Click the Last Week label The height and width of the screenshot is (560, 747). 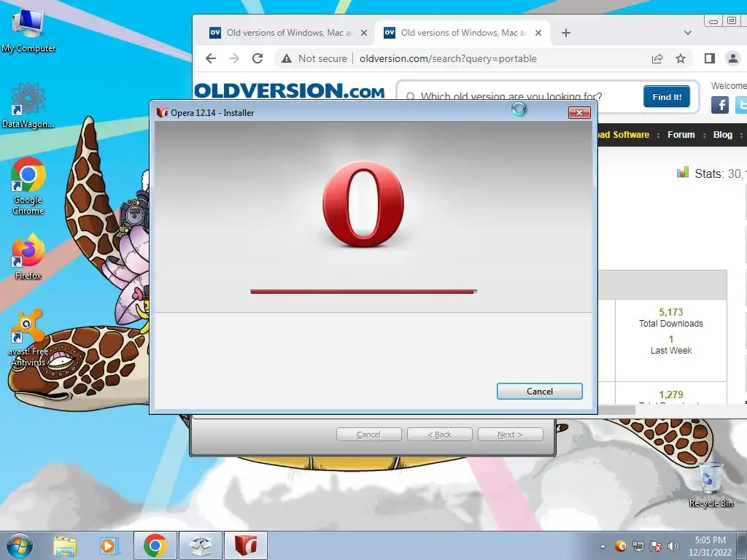[x=671, y=351]
